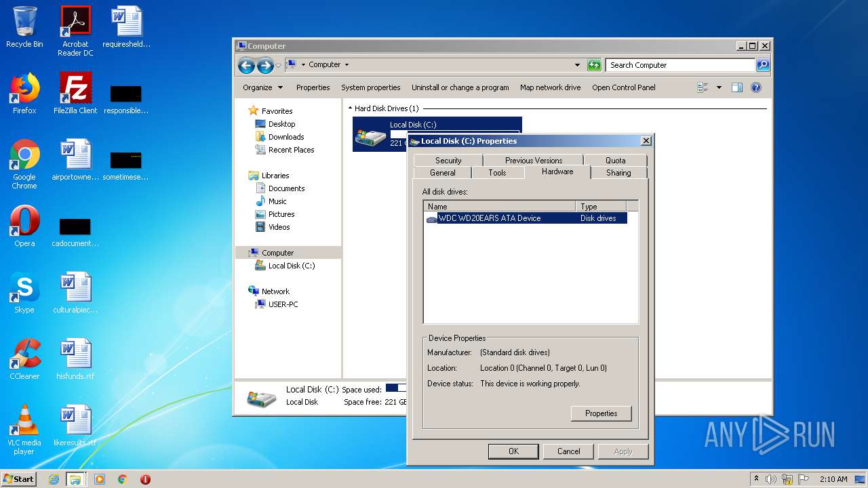Open the Explorer Help question mark icon
Screen dimensions: 868x488
(756, 87)
